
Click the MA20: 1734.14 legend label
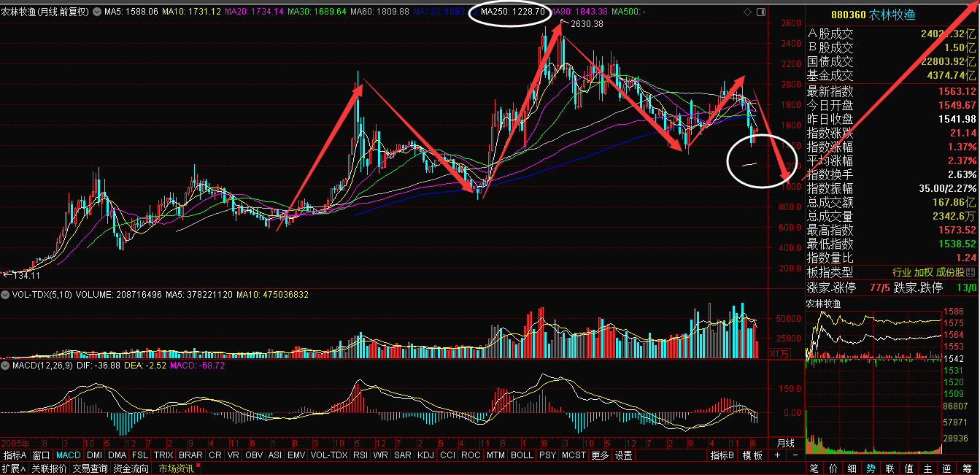point(253,12)
